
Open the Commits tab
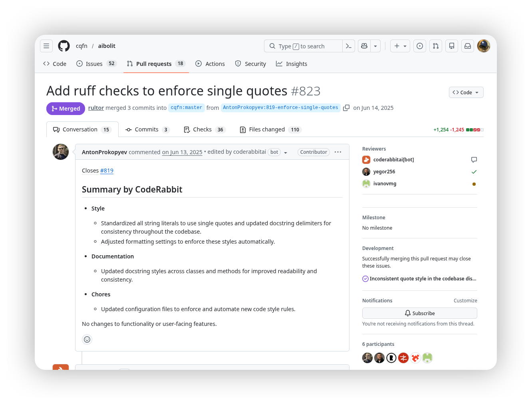(147, 129)
